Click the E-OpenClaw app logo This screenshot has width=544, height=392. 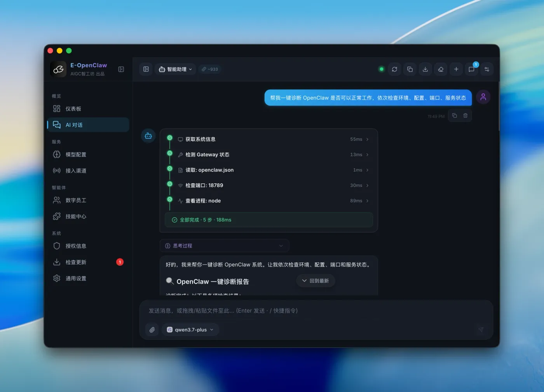[x=58, y=69]
